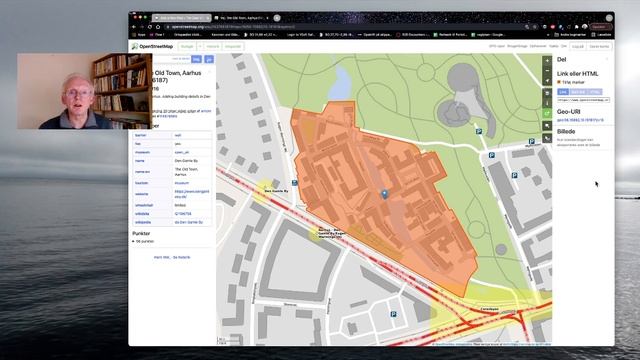The height and width of the screenshot is (360, 640).
Task: Click the parking icon near Møllestien
Action: pyautogui.click(x=532, y=141)
